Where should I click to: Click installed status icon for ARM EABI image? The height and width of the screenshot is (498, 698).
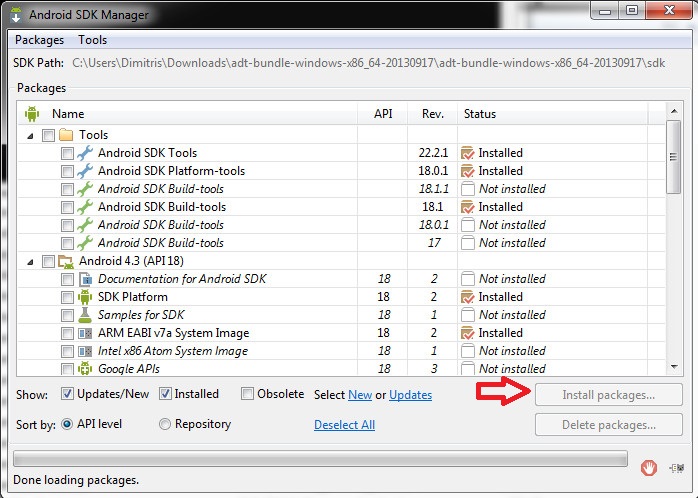click(x=467, y=333)
